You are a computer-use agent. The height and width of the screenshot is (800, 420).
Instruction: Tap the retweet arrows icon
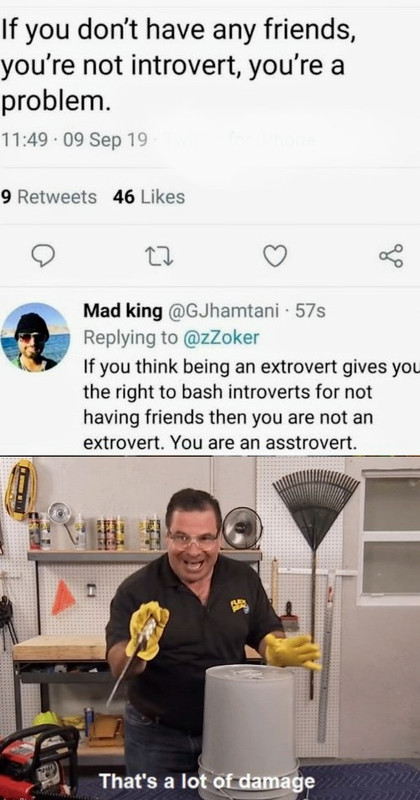pos(160,256)
